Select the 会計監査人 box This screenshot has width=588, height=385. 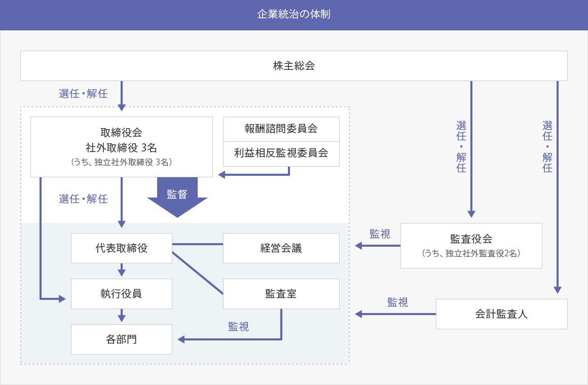pos(502,314)
